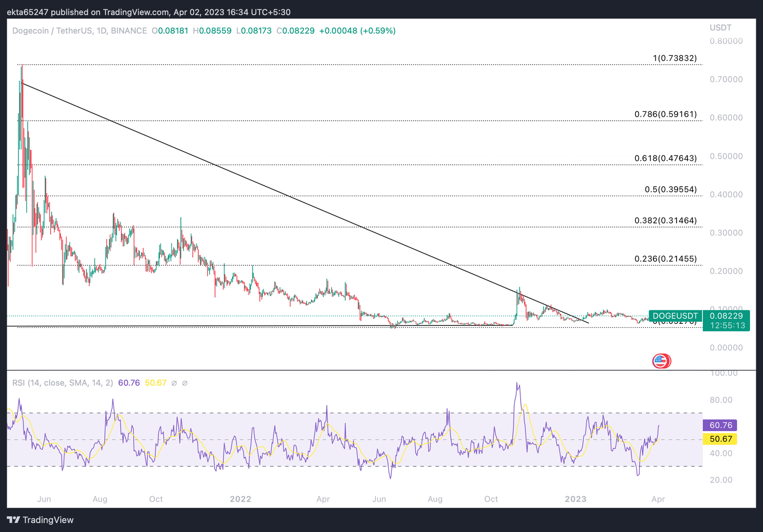Viewport: 763px width, 532px height.
Task: Click the US flag economic event icon
Action: tap(661, 361)
